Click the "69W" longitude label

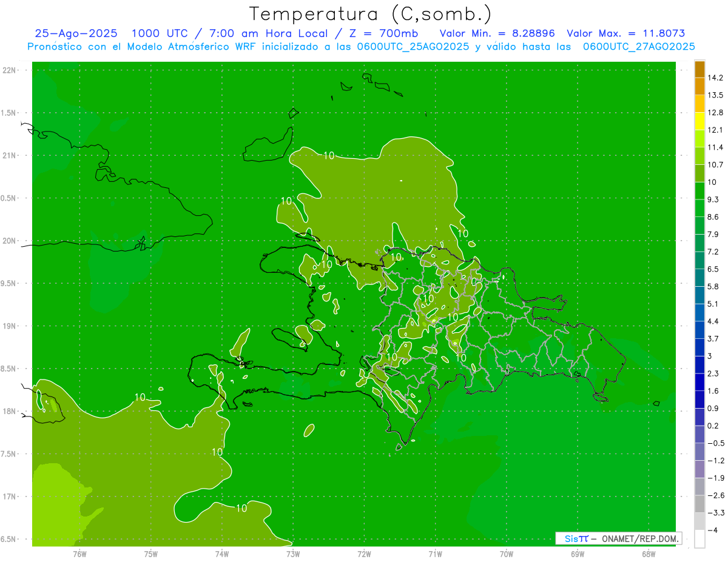pyautogui.click(x=578, y=554)
